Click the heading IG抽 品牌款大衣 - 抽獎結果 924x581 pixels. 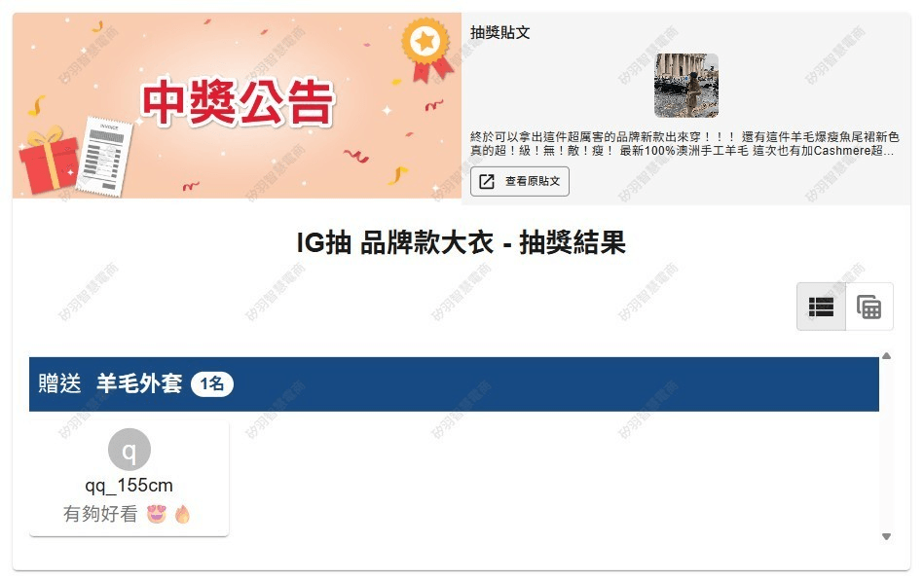(x=461, y=242)
